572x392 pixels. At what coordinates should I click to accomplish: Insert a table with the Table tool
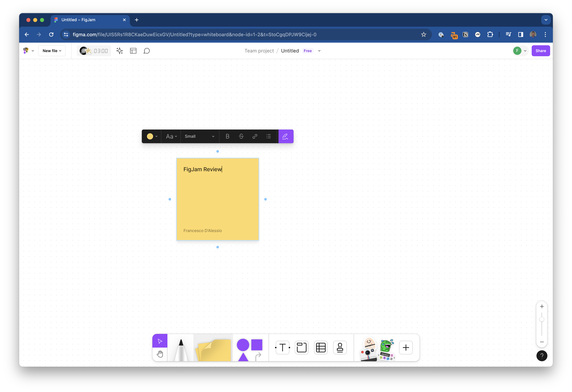click(321, 347)
